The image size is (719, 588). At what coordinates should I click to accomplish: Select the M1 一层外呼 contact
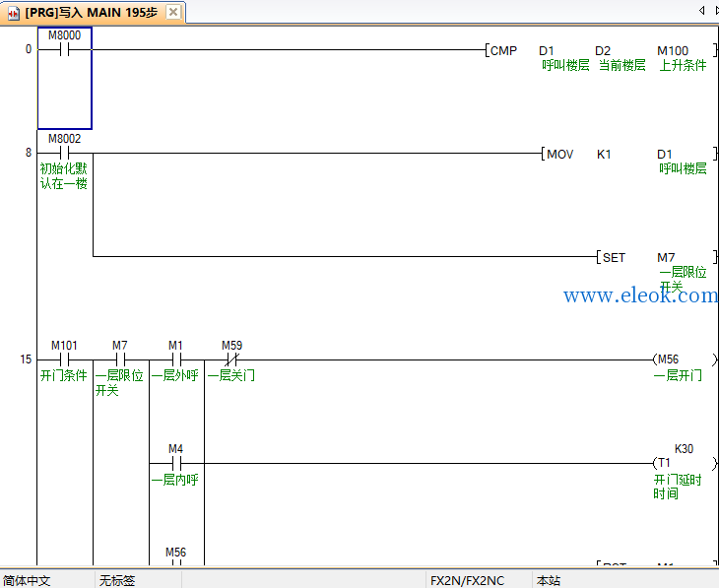coord(175,359)
